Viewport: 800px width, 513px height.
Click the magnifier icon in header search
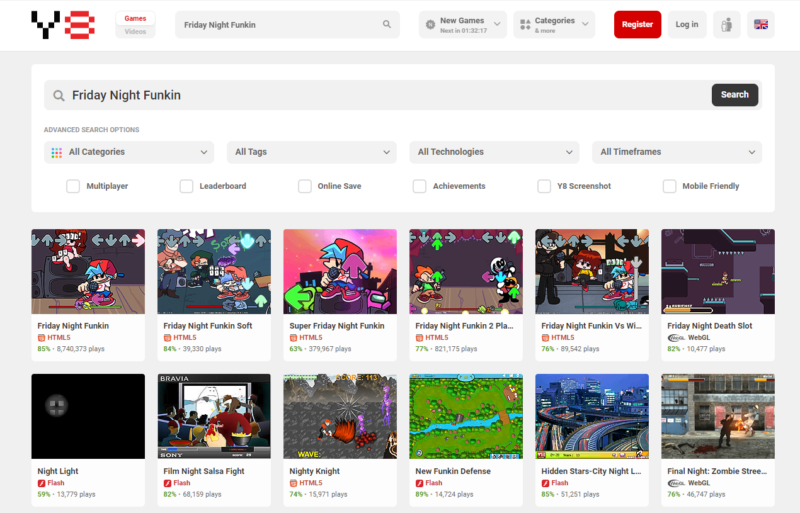pyautogui.click(x=387, y=24)
